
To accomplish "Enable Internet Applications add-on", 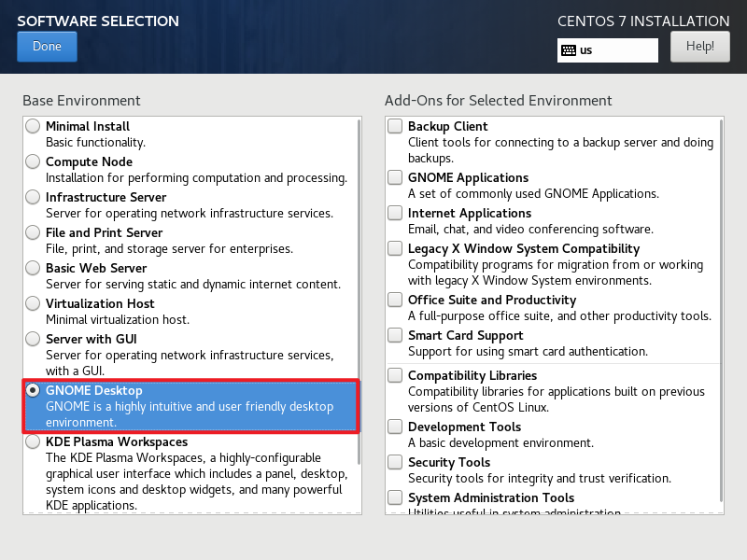I will pyautogui.click(x=395, y=212).
